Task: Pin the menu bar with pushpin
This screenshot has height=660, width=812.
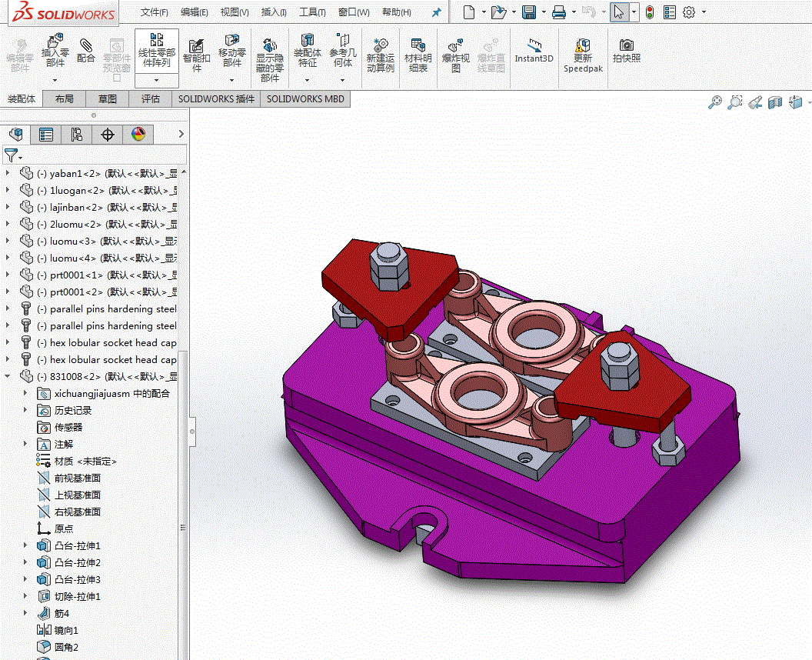Action: [437, 12]
